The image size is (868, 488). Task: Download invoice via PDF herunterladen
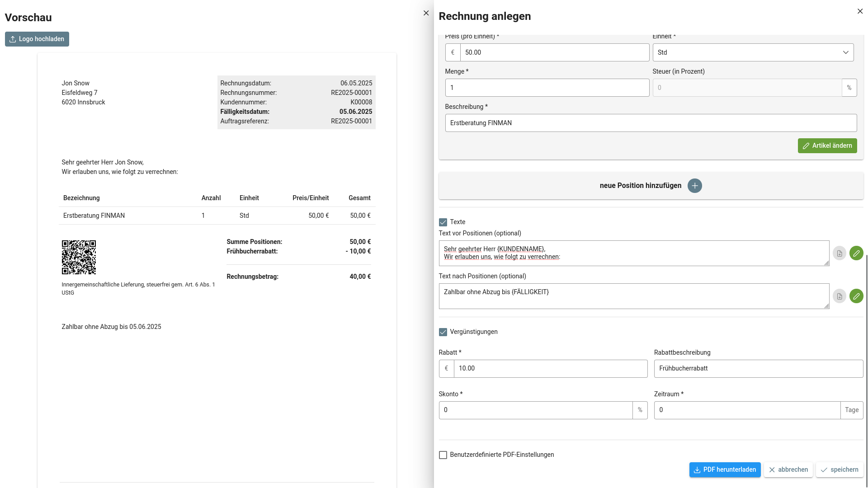coord(725,469)
